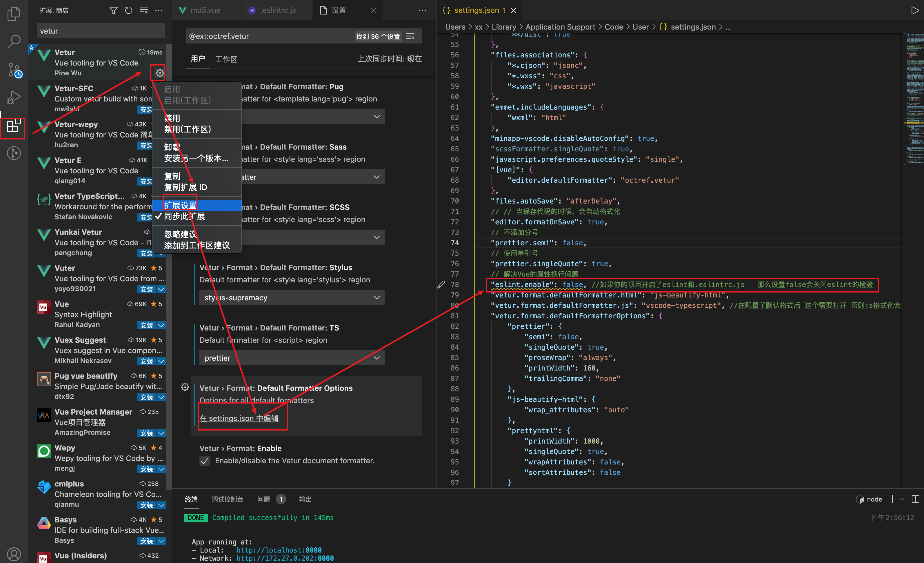Switch to .eslintrc.js editor tab

[x=277, y=10]
